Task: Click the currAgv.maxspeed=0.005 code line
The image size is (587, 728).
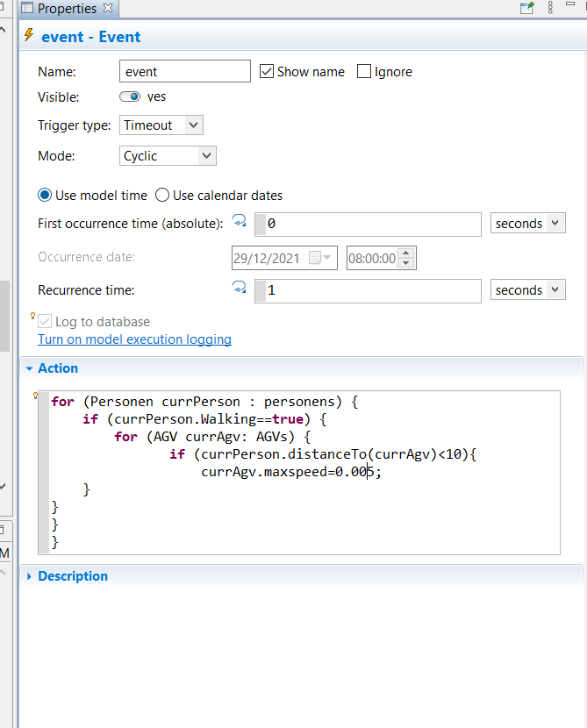Action: point(291,472)
